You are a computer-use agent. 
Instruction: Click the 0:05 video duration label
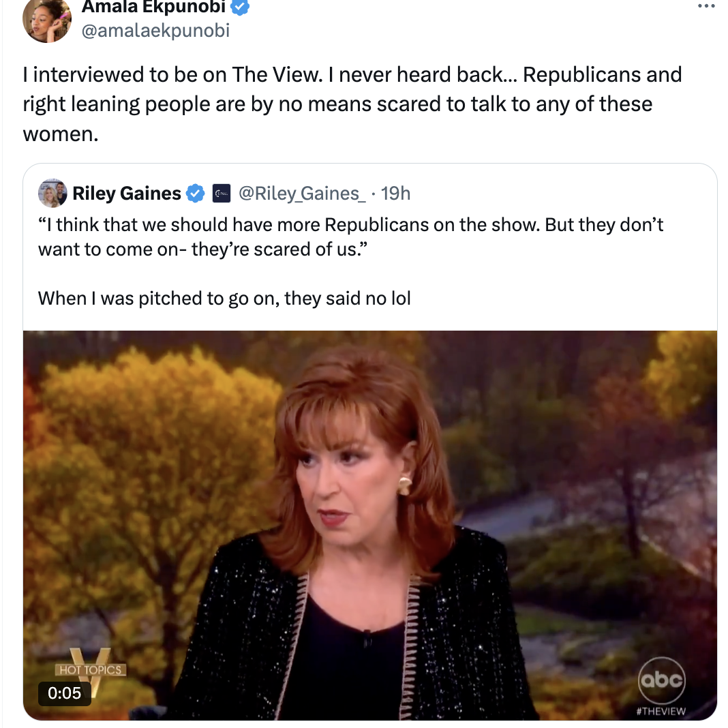tap(65, 693)
